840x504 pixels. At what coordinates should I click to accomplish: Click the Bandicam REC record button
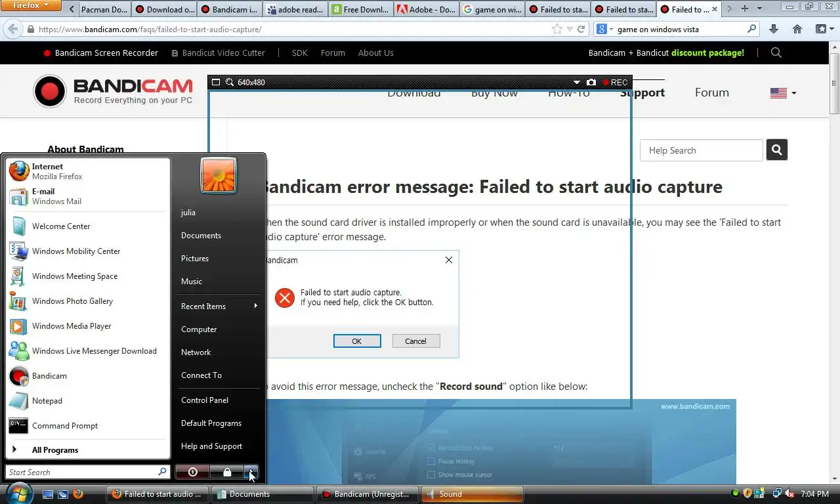coord(616,83)
